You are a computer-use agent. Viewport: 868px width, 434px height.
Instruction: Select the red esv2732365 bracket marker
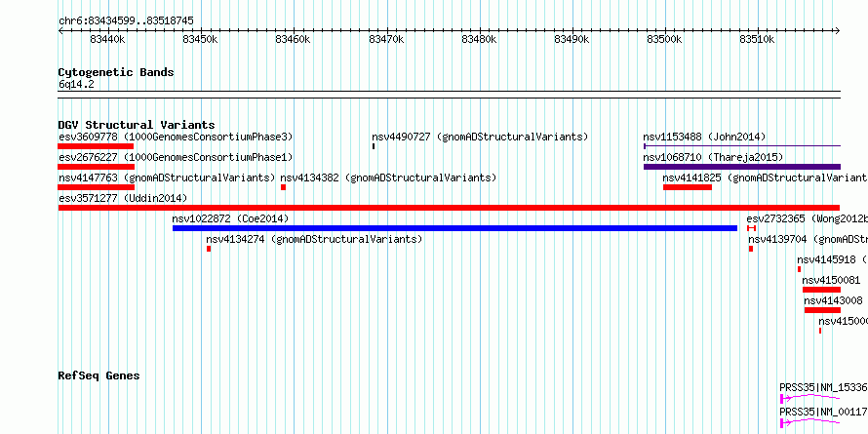(x=751, y=228)
